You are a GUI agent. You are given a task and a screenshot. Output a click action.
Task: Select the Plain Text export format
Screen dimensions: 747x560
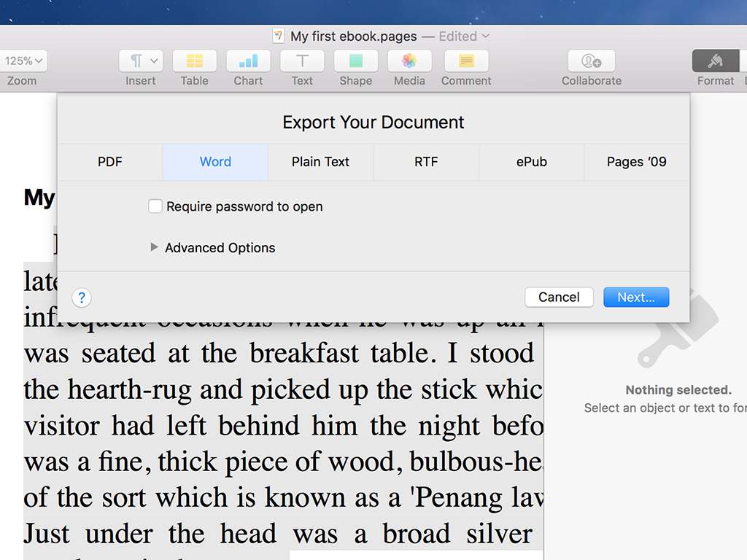tap(320, 162)
